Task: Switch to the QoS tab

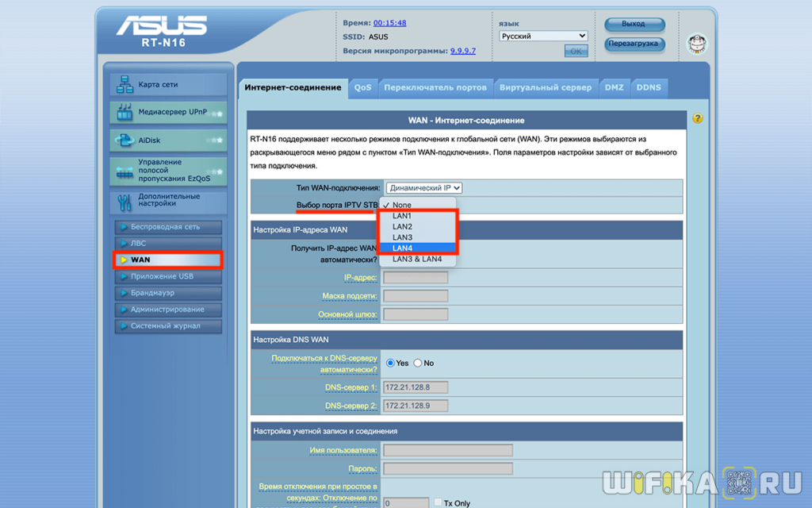Action: 363,87
